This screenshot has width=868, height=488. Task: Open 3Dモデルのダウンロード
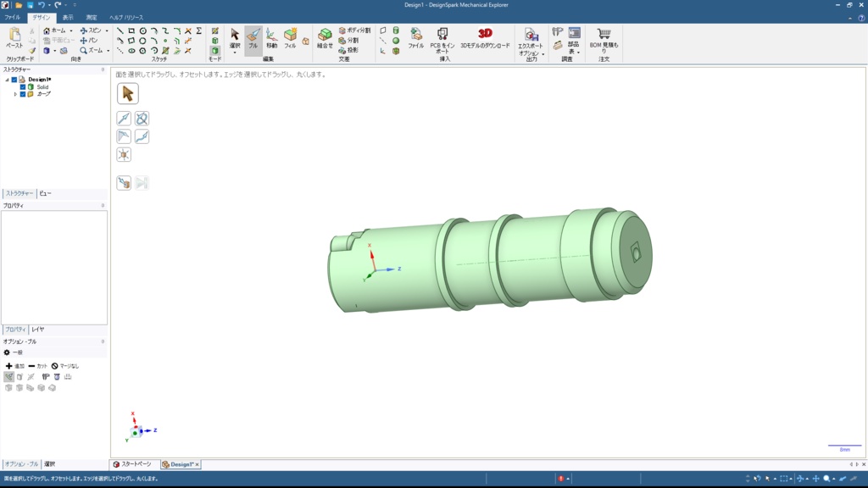pos(485,39)
